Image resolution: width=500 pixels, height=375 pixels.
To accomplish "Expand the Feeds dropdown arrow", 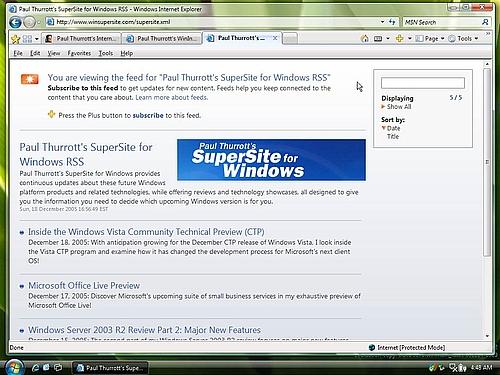I will [x=388, y=39].
